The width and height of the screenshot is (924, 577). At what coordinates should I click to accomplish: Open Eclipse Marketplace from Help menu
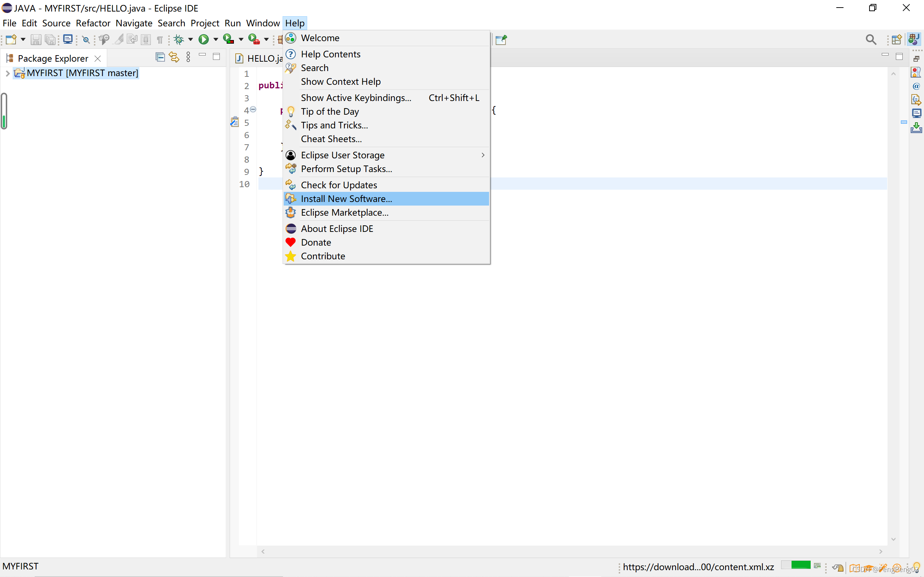(x=344, y=212)
